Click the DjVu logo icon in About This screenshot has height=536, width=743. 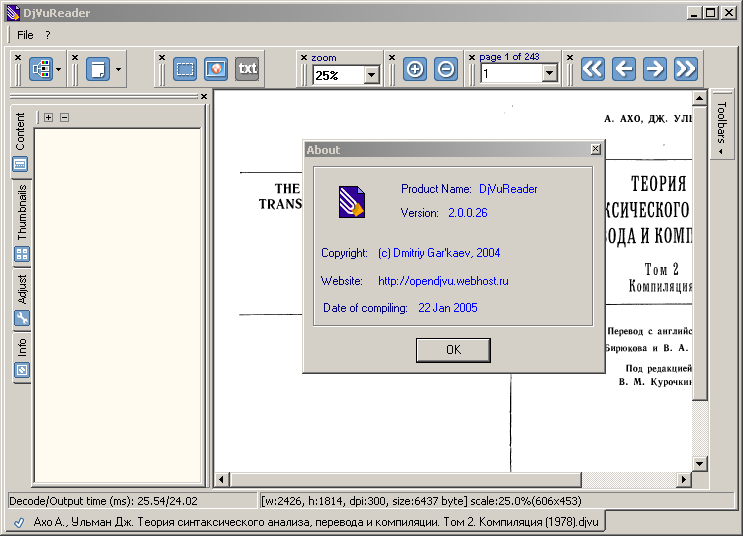[352, 202]
